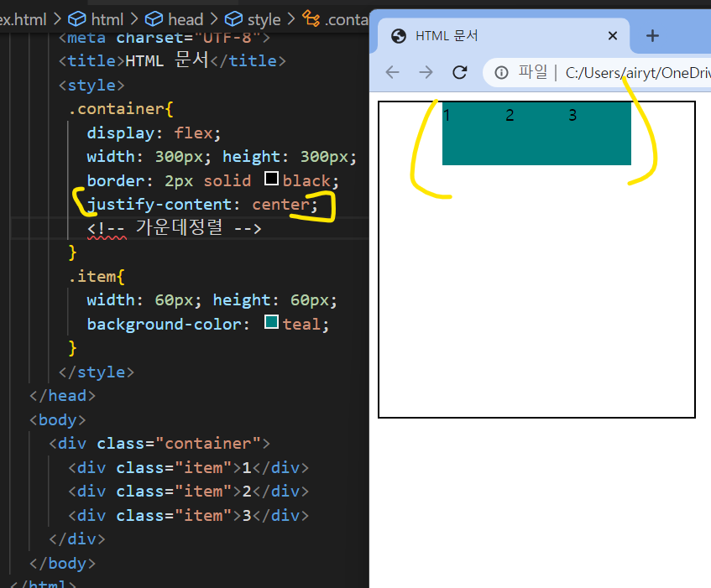711x588 pixels.
Task: Click the item div line containing 2
Action: pyautogui.click(x=189, y=492)
